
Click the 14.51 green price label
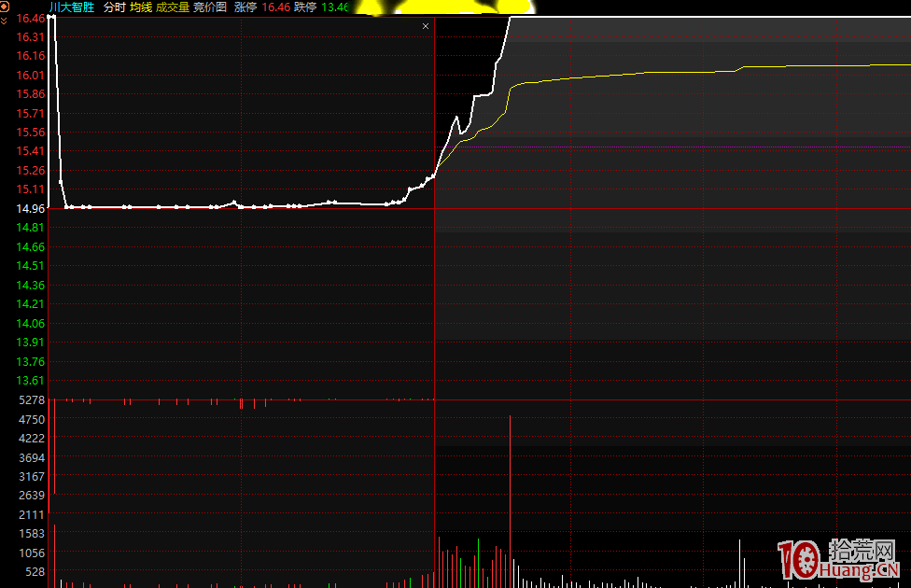pos(30,265)
